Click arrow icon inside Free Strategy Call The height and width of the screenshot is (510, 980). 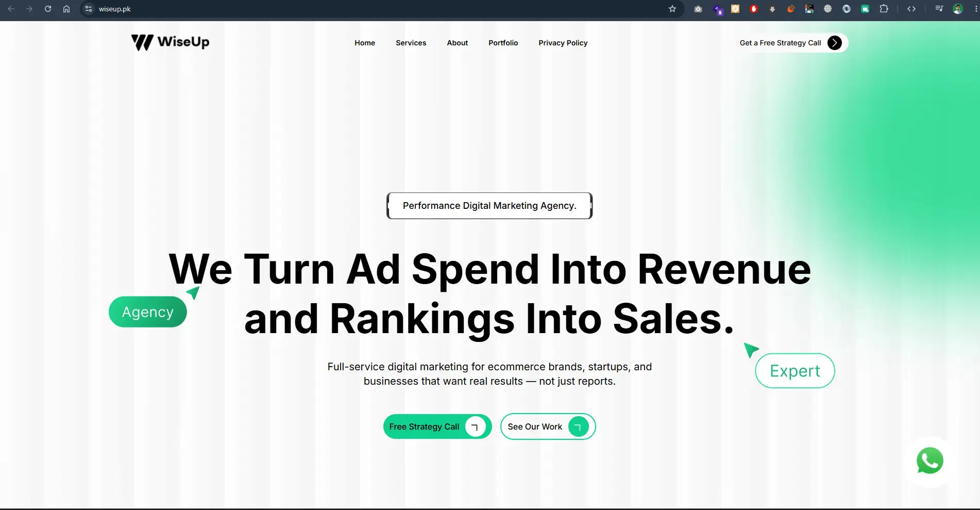pyautogui.click(x=475, y=427)
